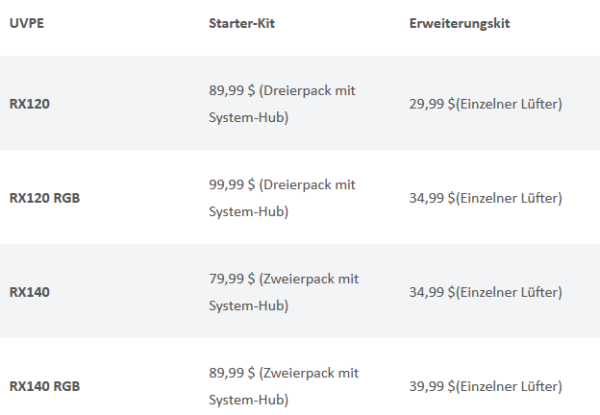Viewport: 600px width, 415px height.
Task: Select the 99,99 $ starter-kit price
Action: (x=229, y=185)
